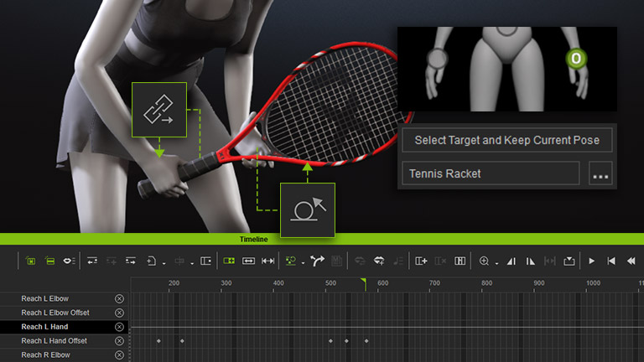Open the green keyframe options dropdown arrow
Screen dimensions: 644x362
(x=303, y=263)
